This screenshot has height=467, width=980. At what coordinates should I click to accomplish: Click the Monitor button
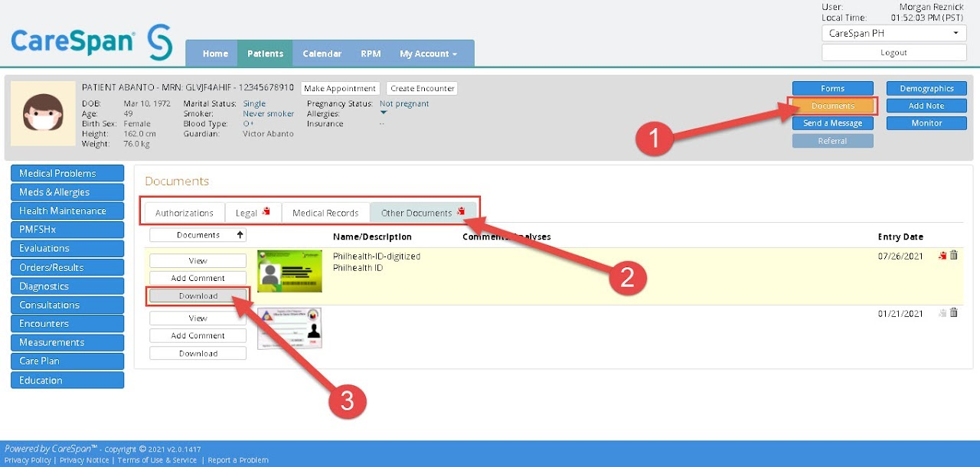click(x=926, y=123)
